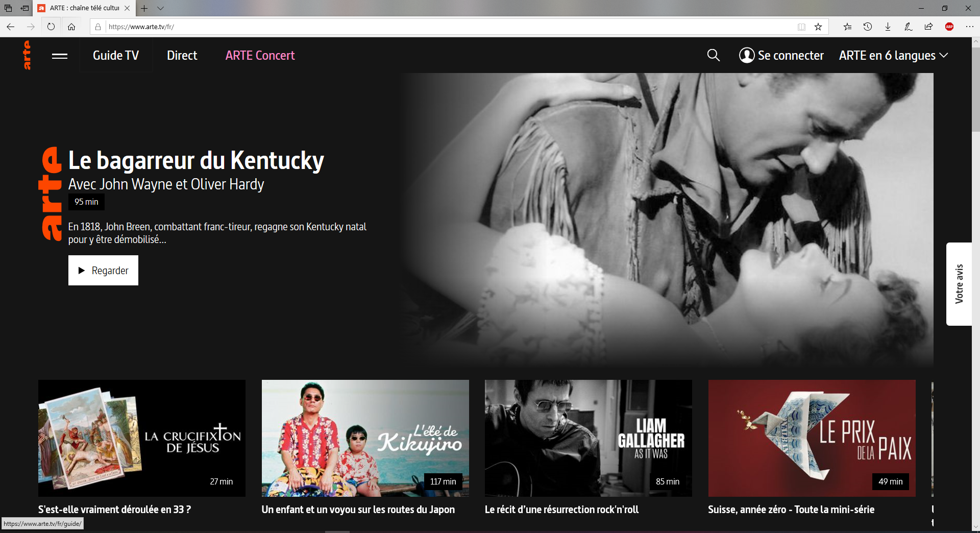The image size is (980, 533).
Task: Click 'Le récit d'une résurrection rock'n'roll' caption
Action: point(561,510)
